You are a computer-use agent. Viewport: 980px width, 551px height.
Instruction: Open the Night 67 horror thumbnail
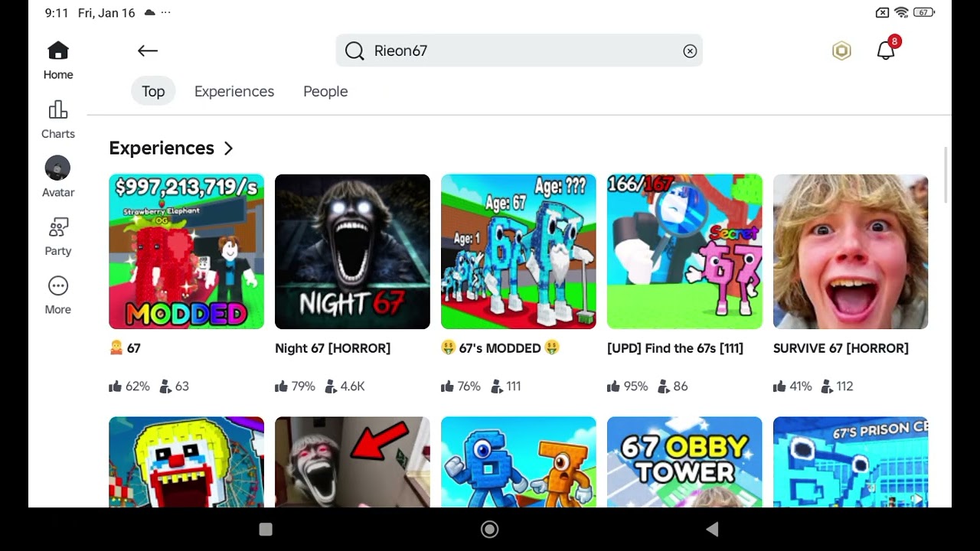point(352,252)
